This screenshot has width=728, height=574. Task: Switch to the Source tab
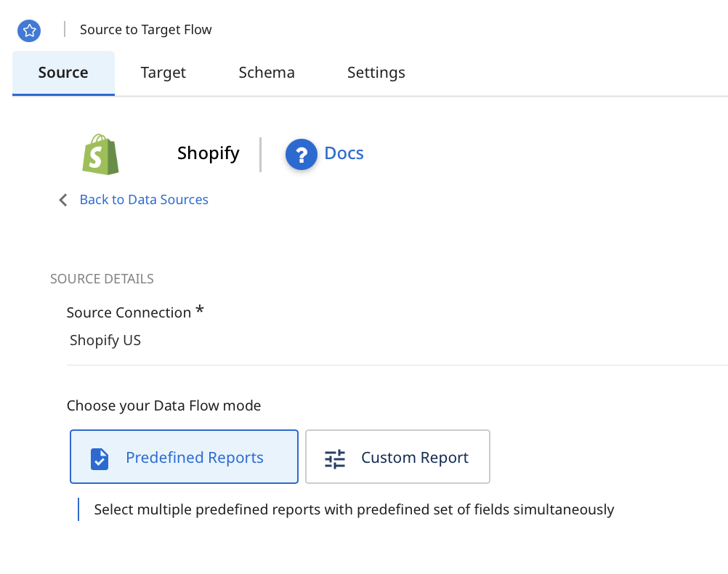[x=63, y=73]
